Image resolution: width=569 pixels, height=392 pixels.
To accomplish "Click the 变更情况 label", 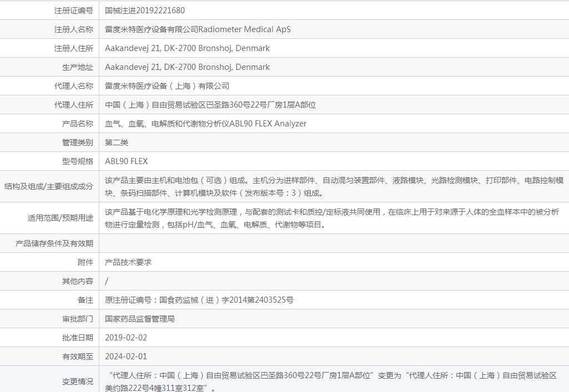I will point(78,381).
